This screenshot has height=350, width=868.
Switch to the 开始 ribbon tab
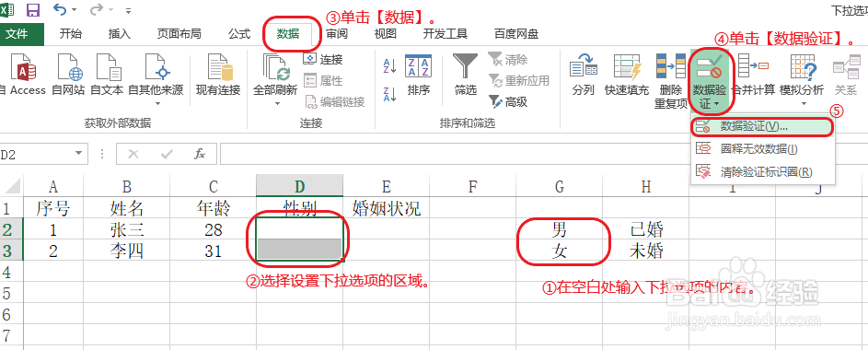pos(70,34)
